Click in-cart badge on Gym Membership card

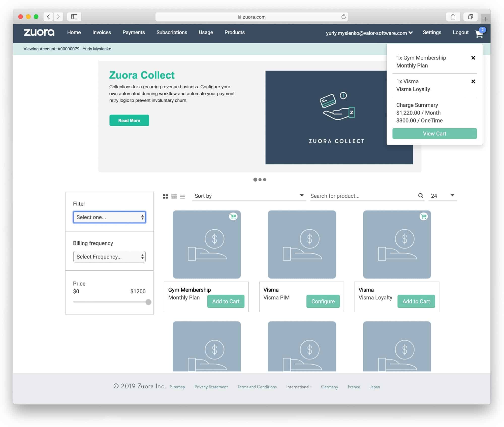click(x=233, y=216)
